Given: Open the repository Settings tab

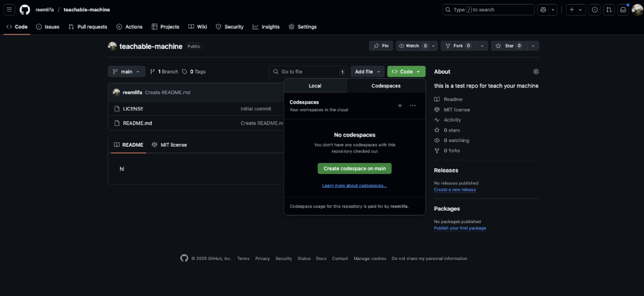Looking at the screenshot, I should [302, 27].
